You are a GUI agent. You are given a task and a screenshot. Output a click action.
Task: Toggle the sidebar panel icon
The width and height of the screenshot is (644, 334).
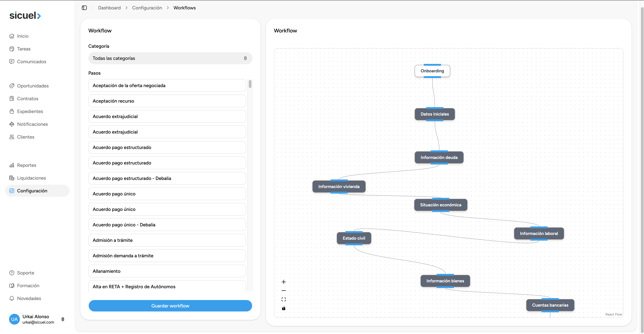click(84, 8)
